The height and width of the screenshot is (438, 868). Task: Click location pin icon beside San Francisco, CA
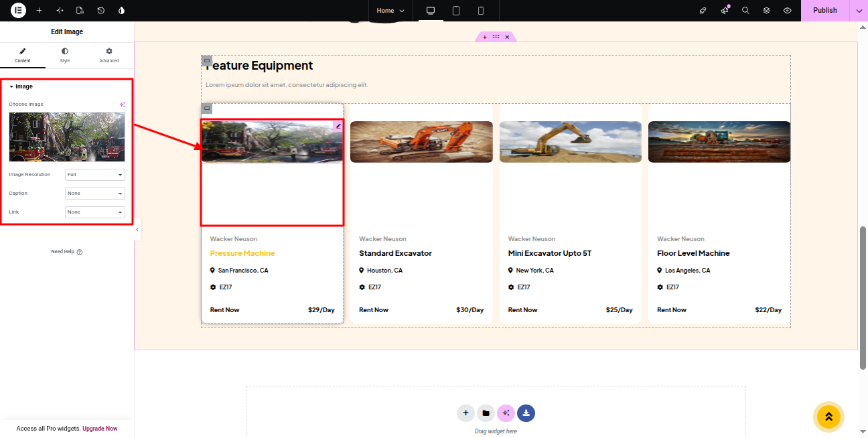(x=212, y=271)
